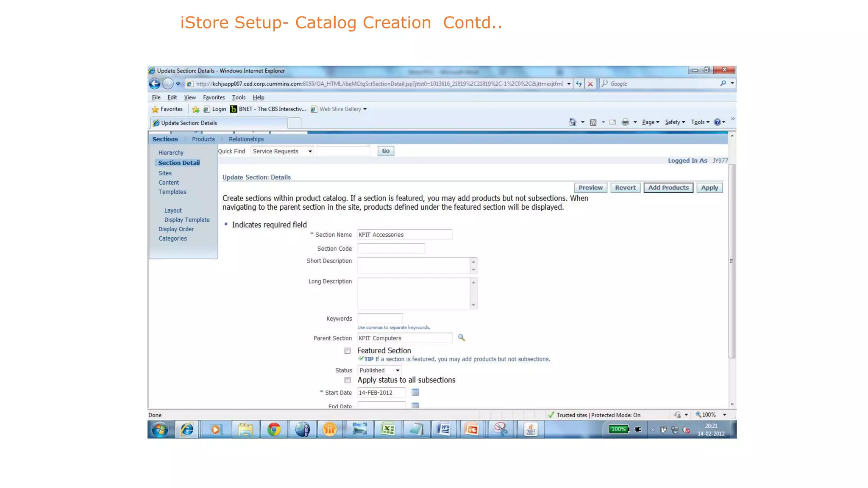Click the Long Description scroll down arrow

[473, 305]
